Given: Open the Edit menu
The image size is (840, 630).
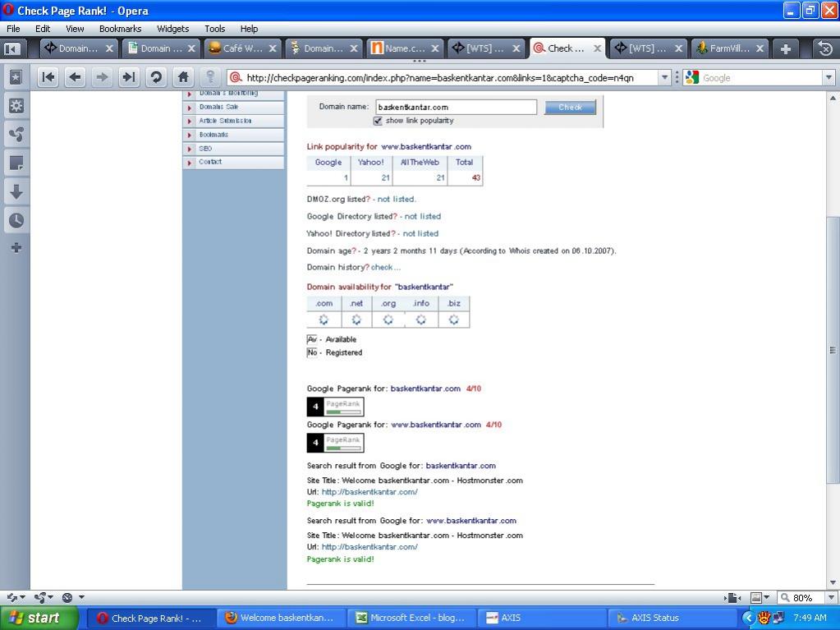Looking at the screenshot, I should (43, 29).
